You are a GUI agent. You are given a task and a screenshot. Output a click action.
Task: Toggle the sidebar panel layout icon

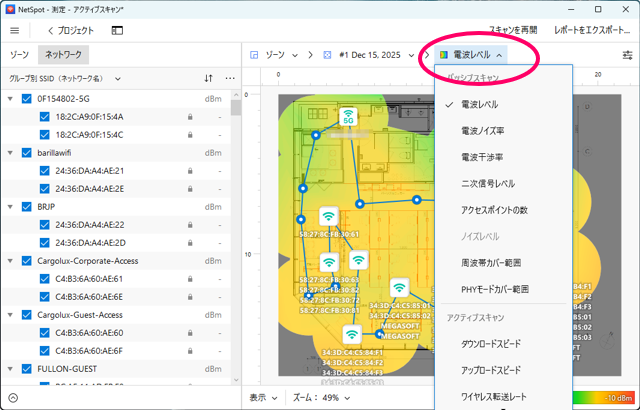[118, 31]
